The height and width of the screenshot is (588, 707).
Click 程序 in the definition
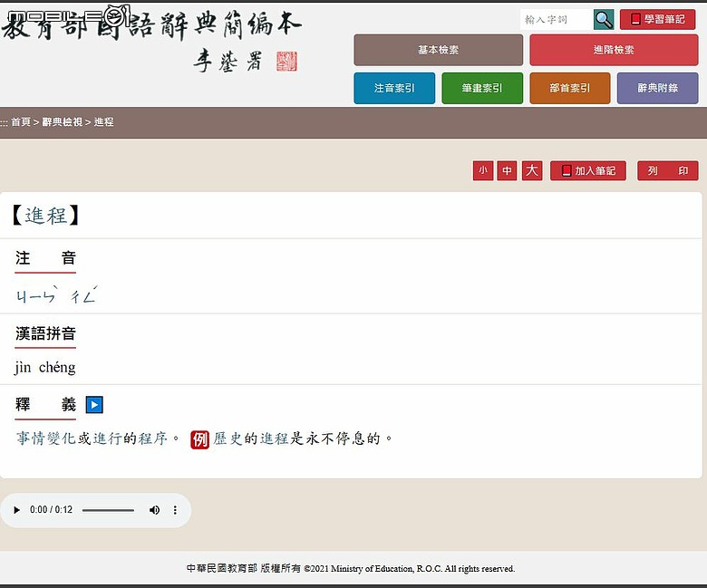point(153,439)
